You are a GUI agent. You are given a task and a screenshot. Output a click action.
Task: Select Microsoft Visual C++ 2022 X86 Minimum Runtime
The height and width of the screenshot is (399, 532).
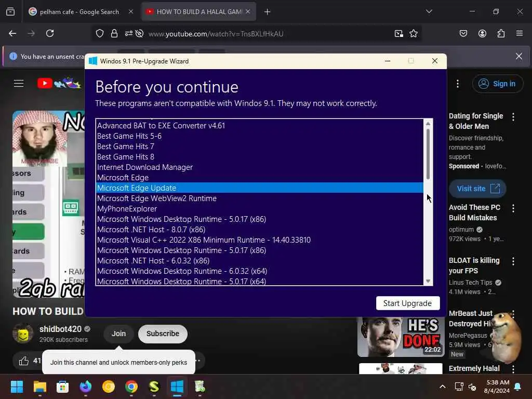point(260,240)
